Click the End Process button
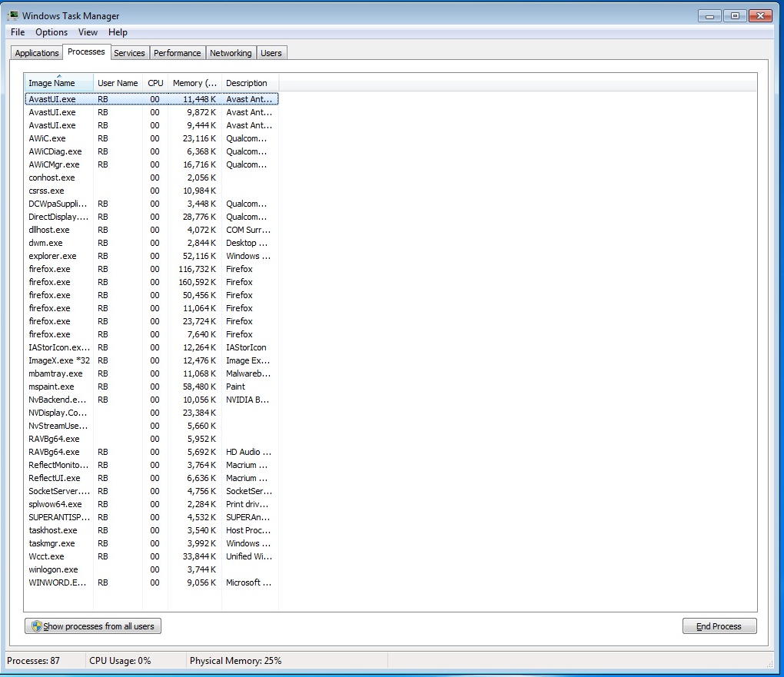The image size is (784, 677). pyautogui.click(x=719, y=626)
